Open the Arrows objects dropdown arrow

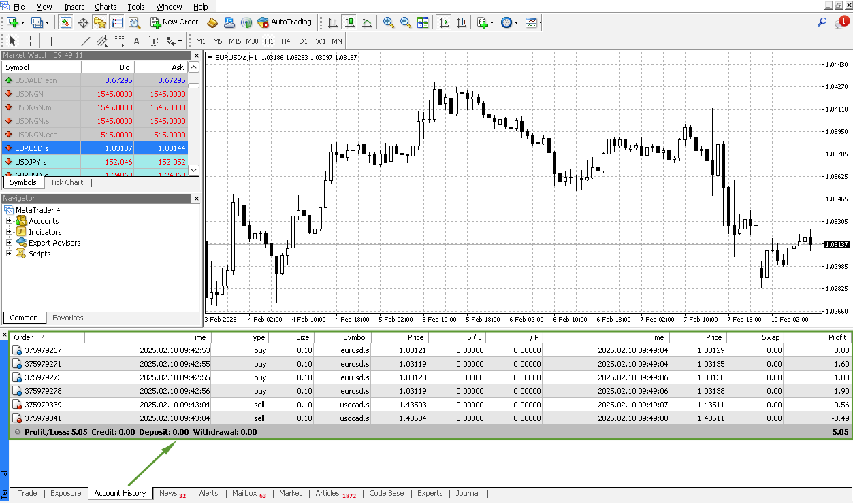click(x=181, y=41)
